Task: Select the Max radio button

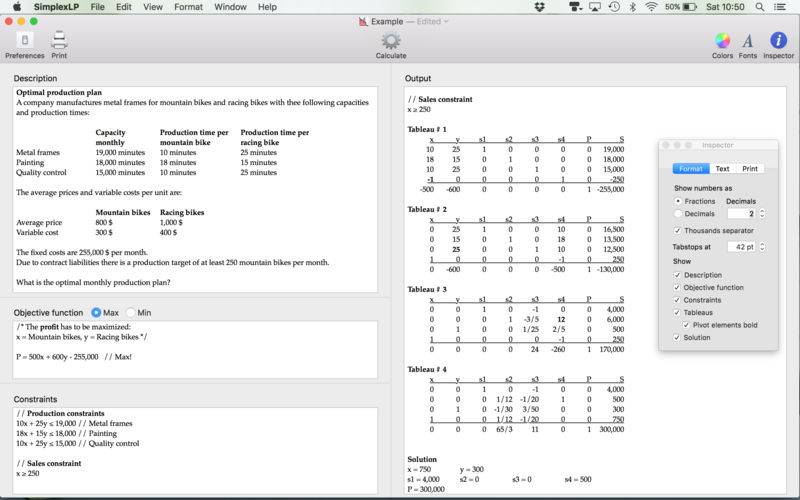Action: (96, 312)
